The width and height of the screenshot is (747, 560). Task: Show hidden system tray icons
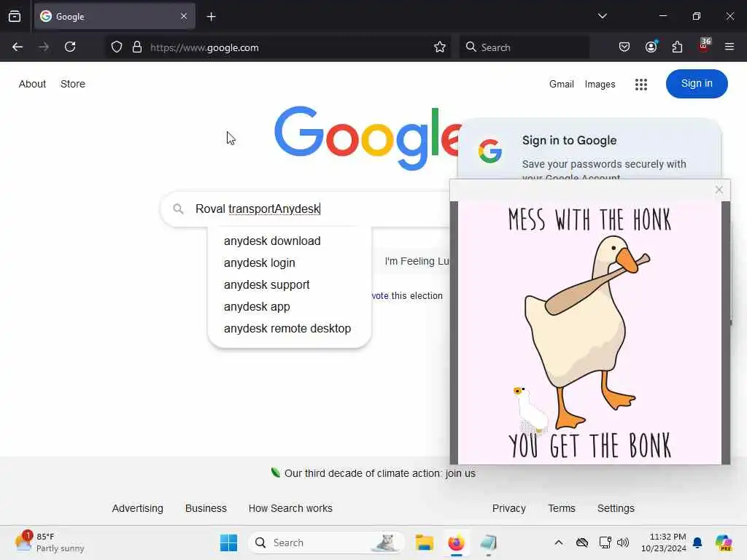[559, 542]
